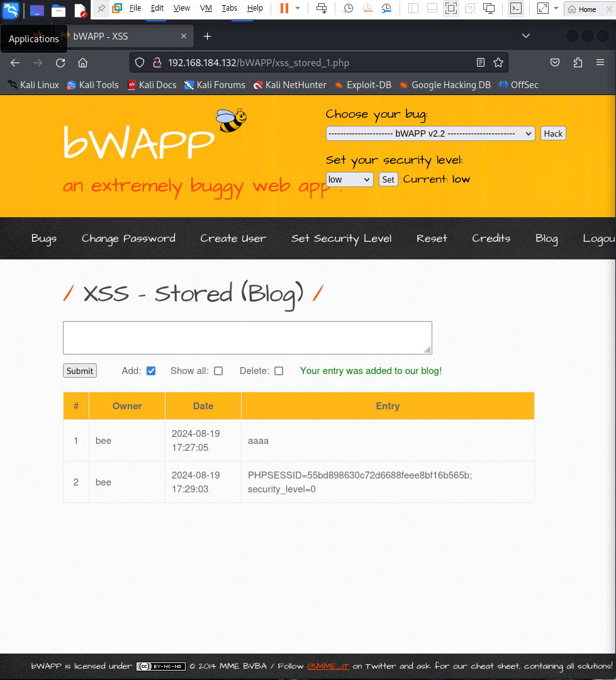This screenshot has width=616, height=680.
Task: Toggle the VMware sidebar panel icon
Action: click(x=413, y=8)
